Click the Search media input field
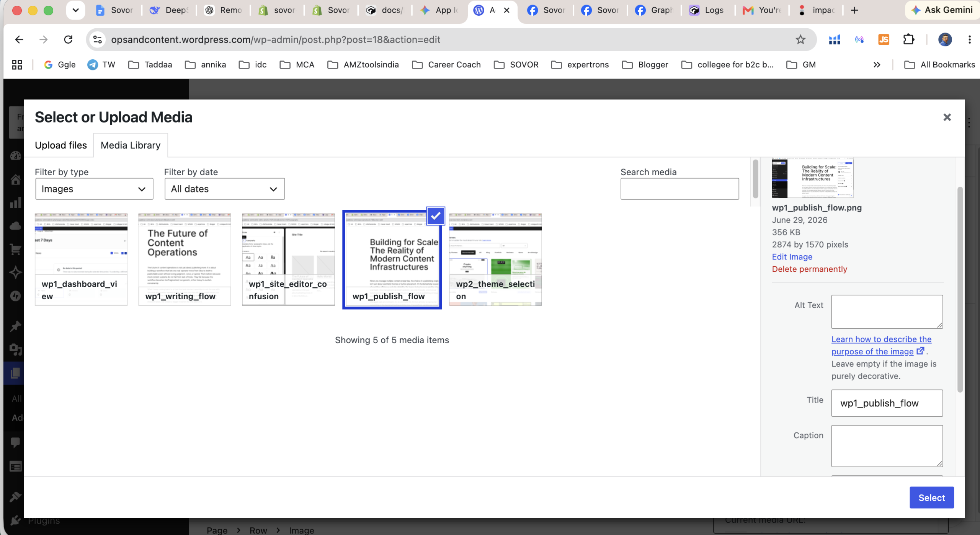980x535 pixels. click(679, 189)
